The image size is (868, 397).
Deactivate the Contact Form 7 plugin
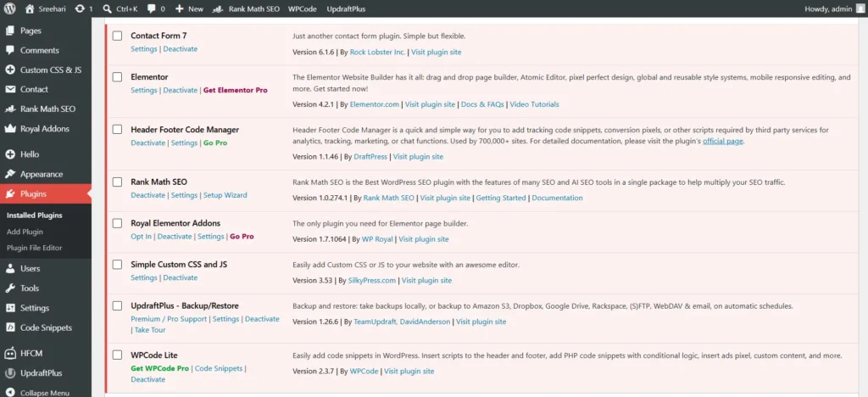(x=180, y=48)
